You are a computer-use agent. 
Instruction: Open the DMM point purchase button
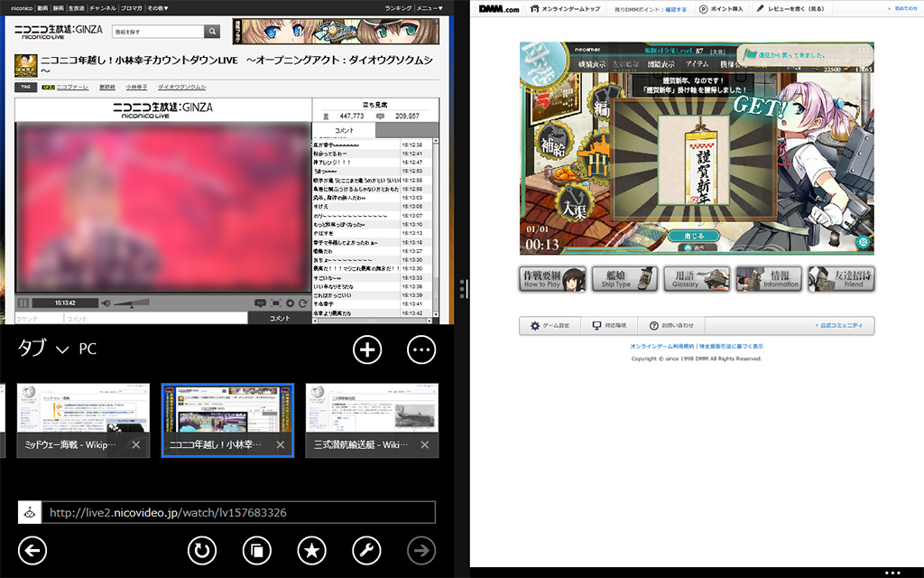tap(721, 9)
